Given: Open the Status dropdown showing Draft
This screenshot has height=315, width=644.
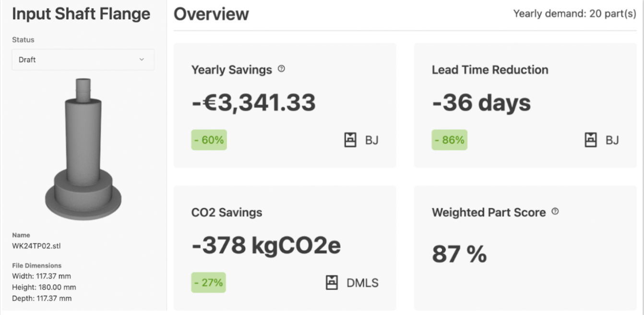Looking at the screenshot, I should [83, 60].
